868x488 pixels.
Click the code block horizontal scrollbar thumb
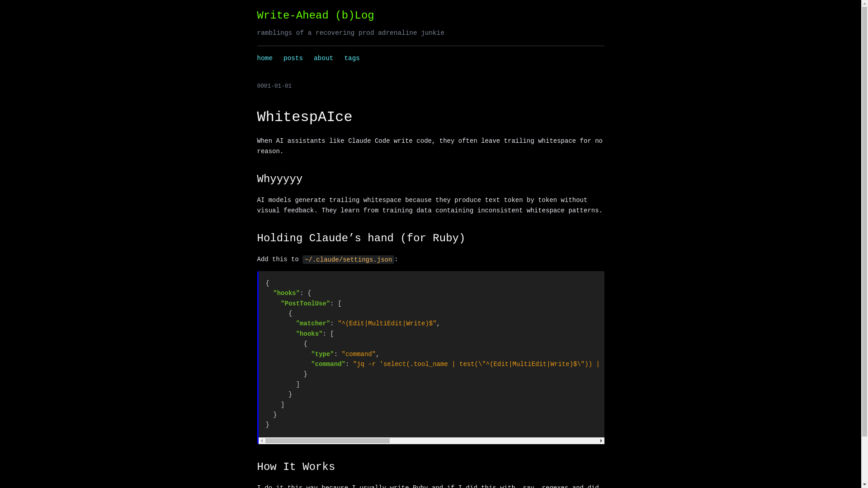[327, 441]
